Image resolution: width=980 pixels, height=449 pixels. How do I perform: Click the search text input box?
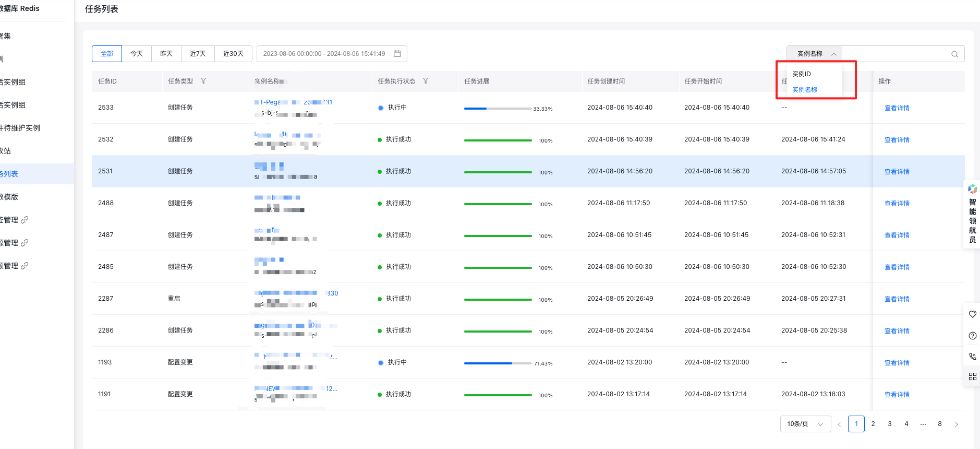[x=896, y=54]
